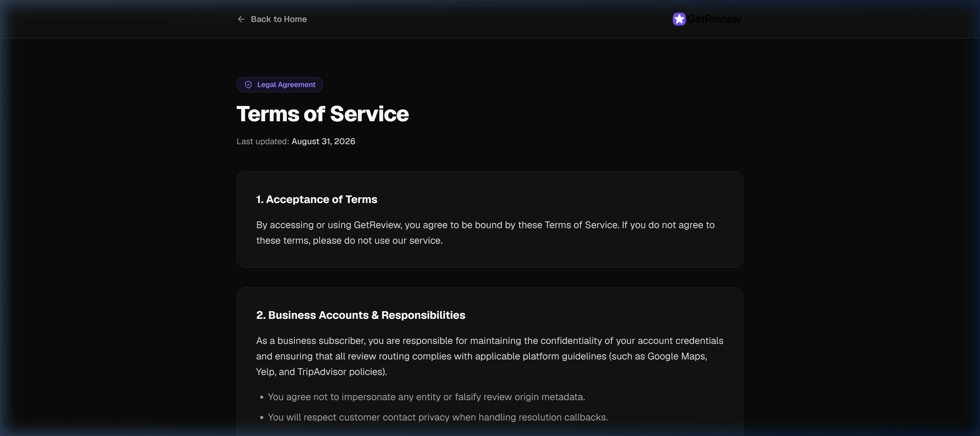
Task: Click the paragraph starting By accessing or using GetReview
Action: click(485, 233)
